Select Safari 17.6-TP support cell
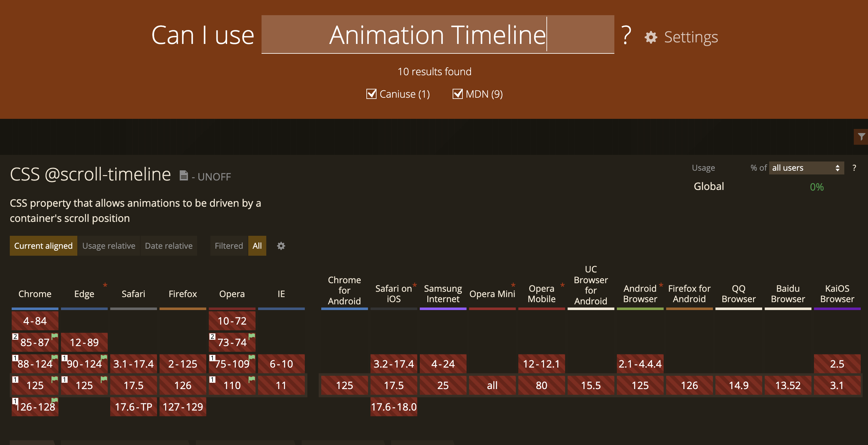Image resolution: width=868 pixels, height=445 pixels. click(x=133, y=407)
